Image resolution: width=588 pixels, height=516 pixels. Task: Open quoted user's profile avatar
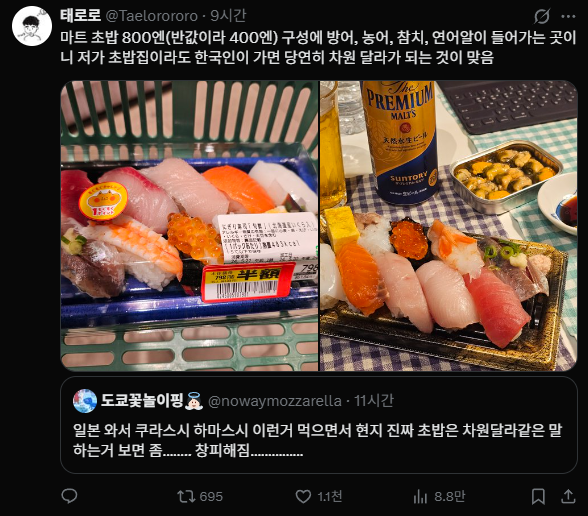85,401
